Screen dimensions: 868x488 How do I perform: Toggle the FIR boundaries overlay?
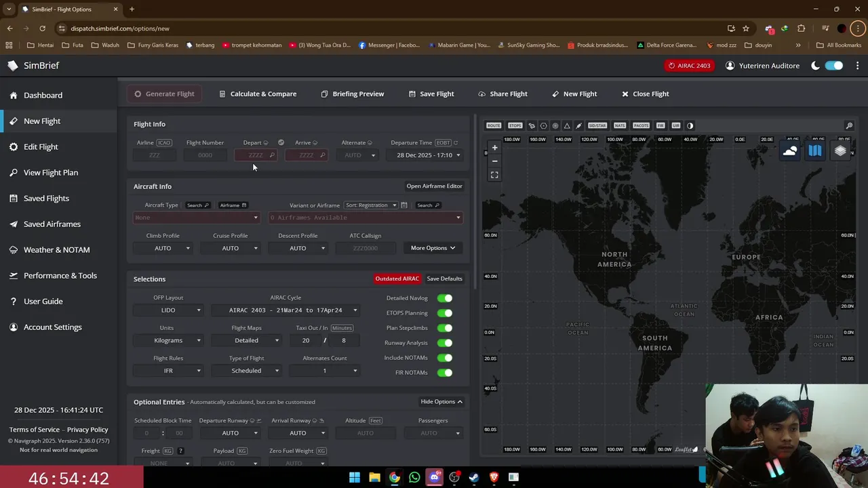(x=660, y=125)
